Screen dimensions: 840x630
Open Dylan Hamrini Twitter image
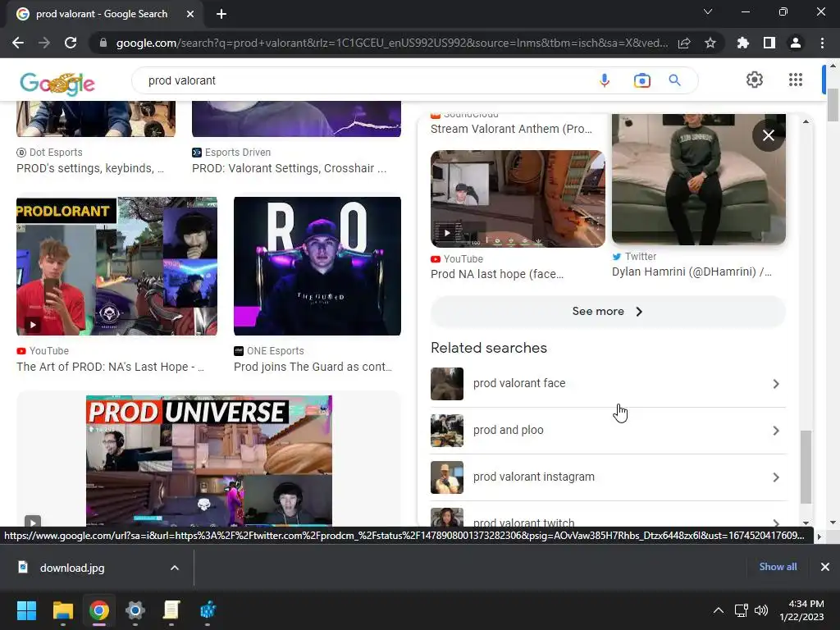699,179
